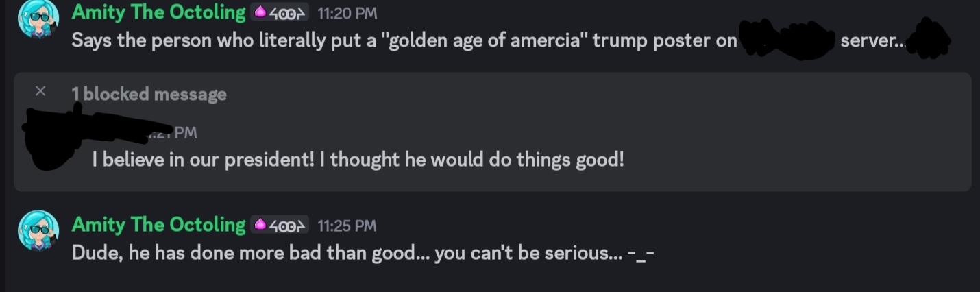Click the pink gem server tag at 11:25 PM
Viewport: 980px width, 292px height.
click(280, 225)
